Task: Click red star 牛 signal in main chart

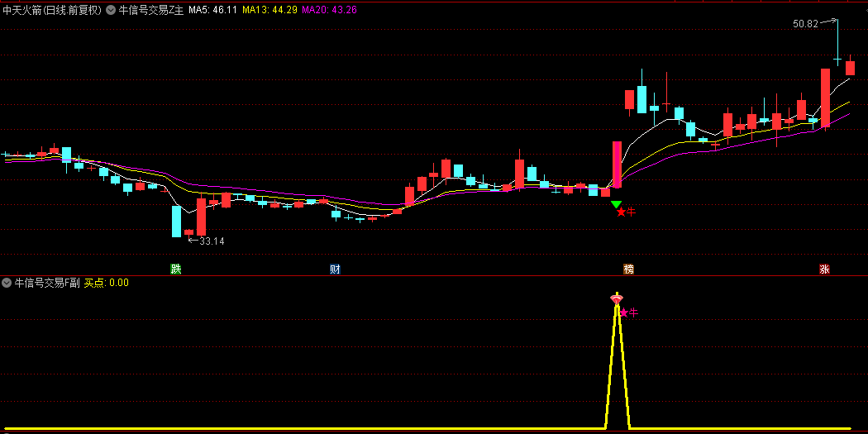Action: coord(626,212)
